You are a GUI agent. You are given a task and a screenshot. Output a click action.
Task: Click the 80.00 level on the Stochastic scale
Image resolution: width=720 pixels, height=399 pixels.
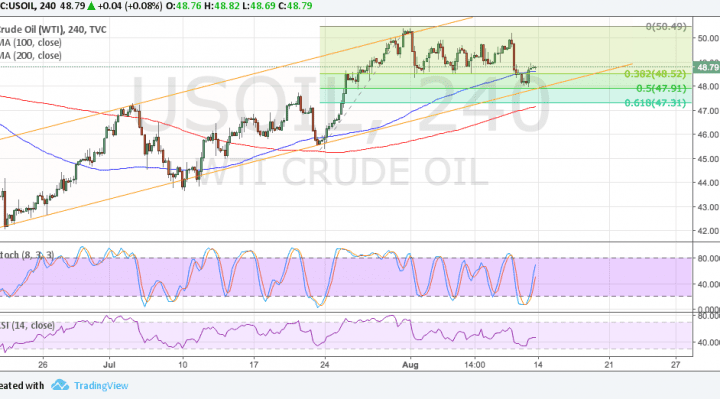pyautogui.click(x=708, y=259)
